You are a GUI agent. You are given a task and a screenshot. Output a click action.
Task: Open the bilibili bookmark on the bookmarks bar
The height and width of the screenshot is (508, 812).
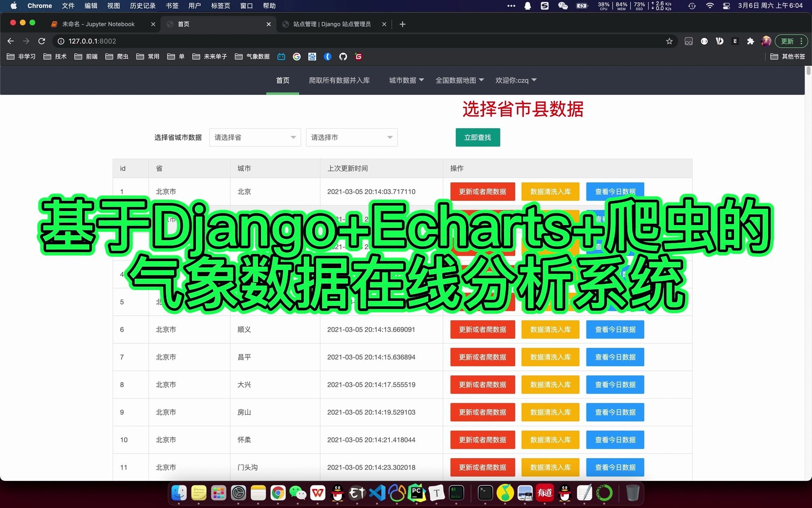[x=281, y=56]
